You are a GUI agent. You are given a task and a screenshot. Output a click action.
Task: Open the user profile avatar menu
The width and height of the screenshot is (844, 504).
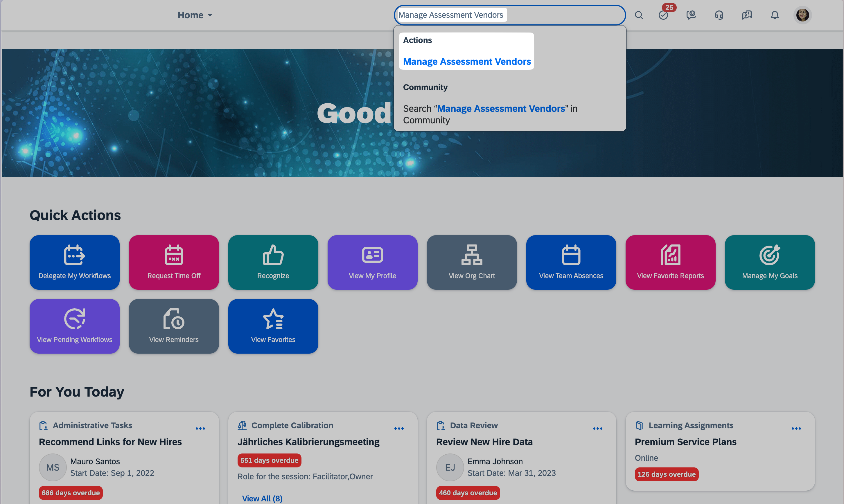click(x=802, y=15)
